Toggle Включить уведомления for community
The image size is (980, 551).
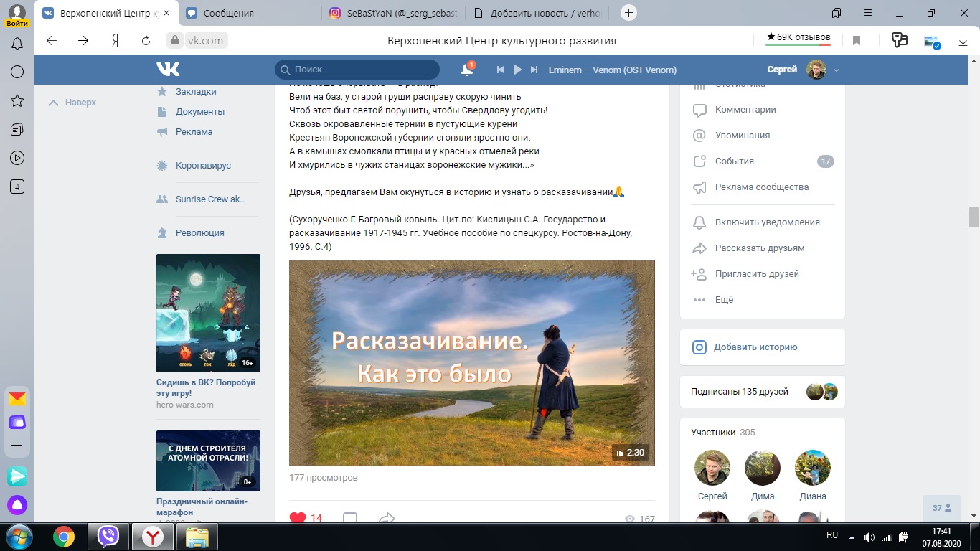click(x=767, y=222)
